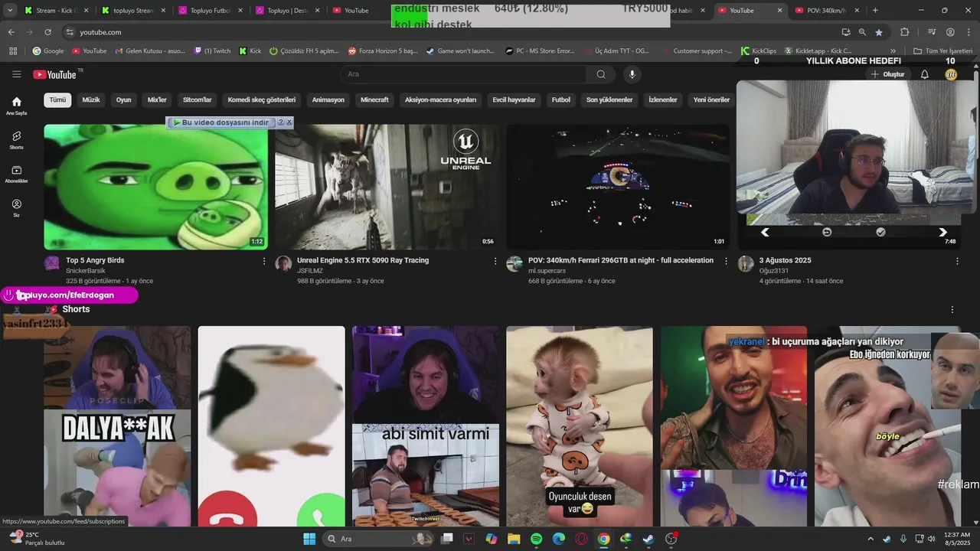The width and height of the screenshot is (980, 551).
Task: Click the YouTube logo
Action: click(x=55, y=74)
